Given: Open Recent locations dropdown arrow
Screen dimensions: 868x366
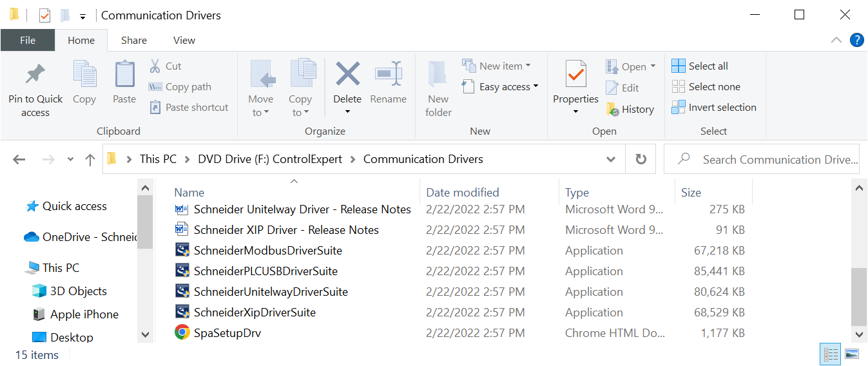Looking at the screenshot, I should [70, 159].
